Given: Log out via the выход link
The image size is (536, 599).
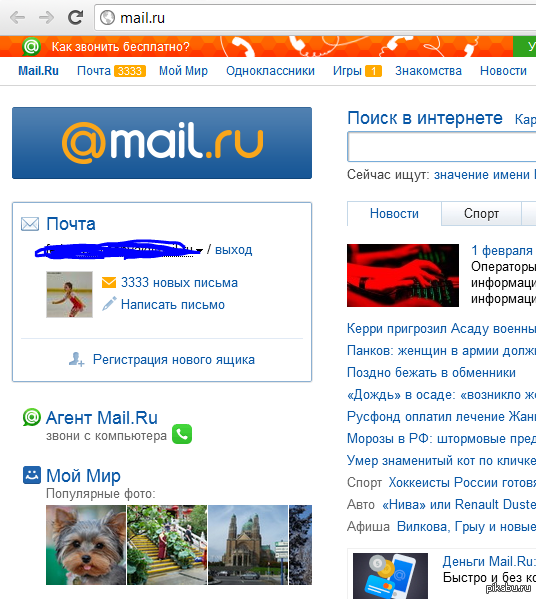Looking at the screenshot, I should [233, 250].
